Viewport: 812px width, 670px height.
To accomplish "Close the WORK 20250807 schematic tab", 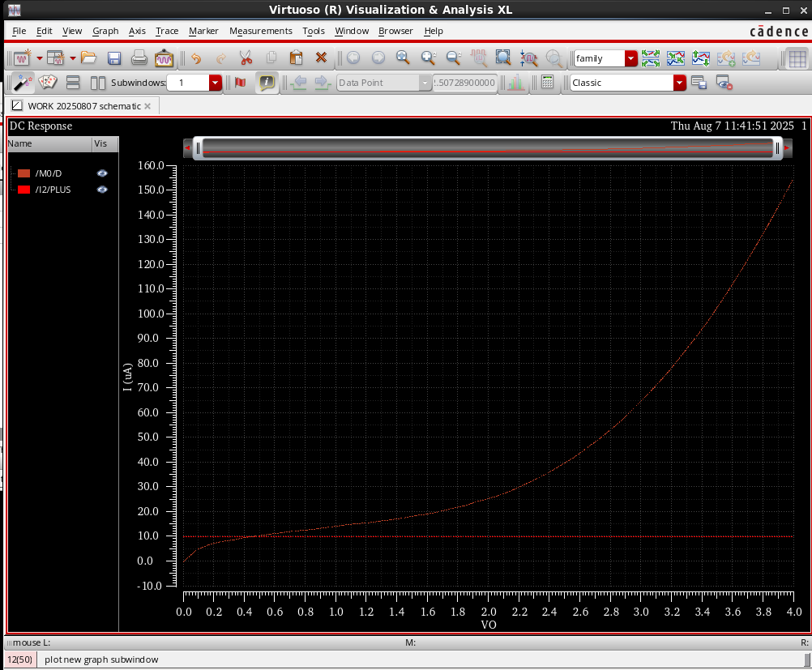I will tap(147, 106).
